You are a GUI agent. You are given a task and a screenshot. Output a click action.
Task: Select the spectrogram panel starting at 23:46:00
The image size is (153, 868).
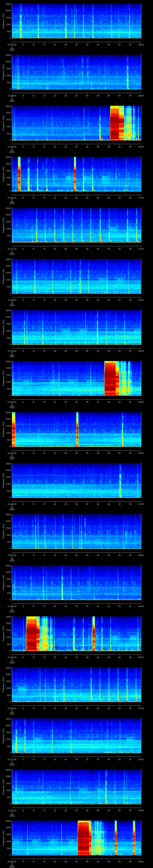click(x=77, y=481)
